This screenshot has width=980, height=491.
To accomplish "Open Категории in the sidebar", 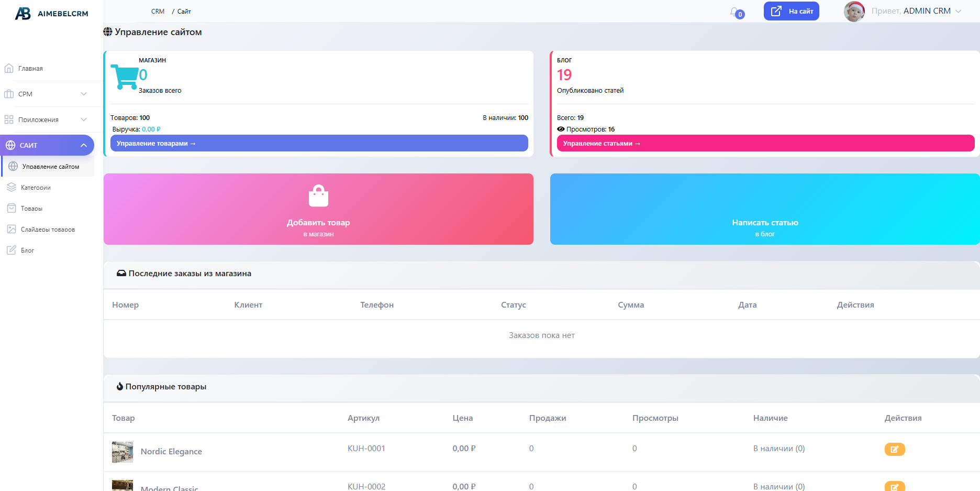I will [x=36, y=188].
